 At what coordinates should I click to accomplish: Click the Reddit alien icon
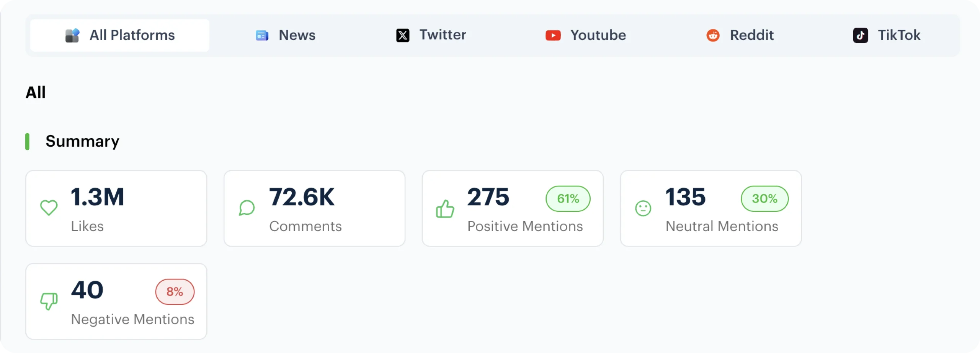pos(713,36)
